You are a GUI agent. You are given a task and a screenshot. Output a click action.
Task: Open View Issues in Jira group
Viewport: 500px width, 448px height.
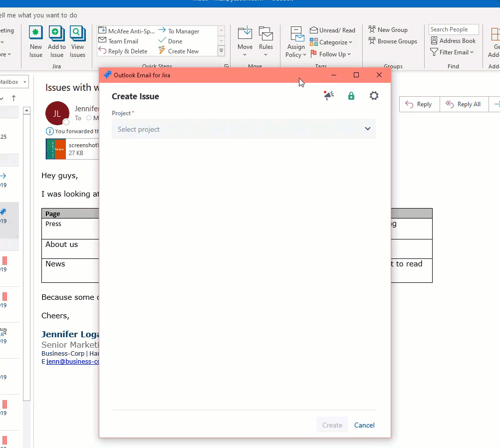click(77, 34)
